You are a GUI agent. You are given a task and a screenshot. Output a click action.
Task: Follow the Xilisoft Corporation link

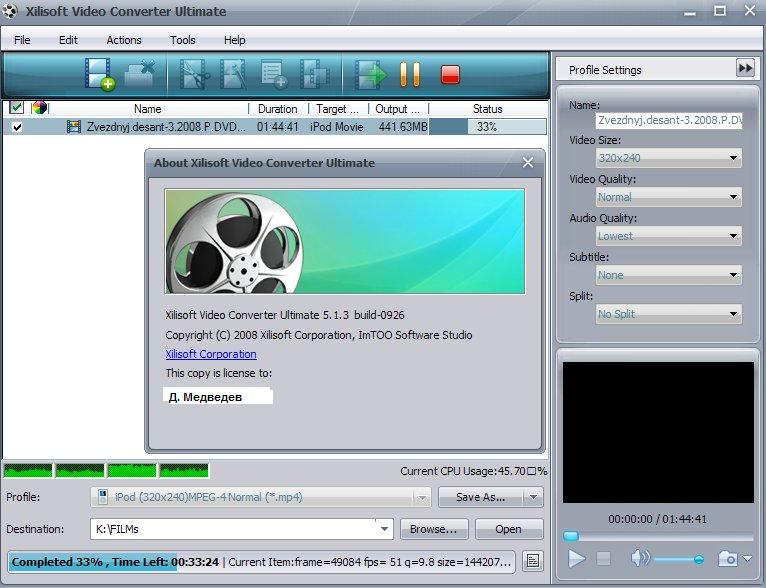click(x=211, y=354)
